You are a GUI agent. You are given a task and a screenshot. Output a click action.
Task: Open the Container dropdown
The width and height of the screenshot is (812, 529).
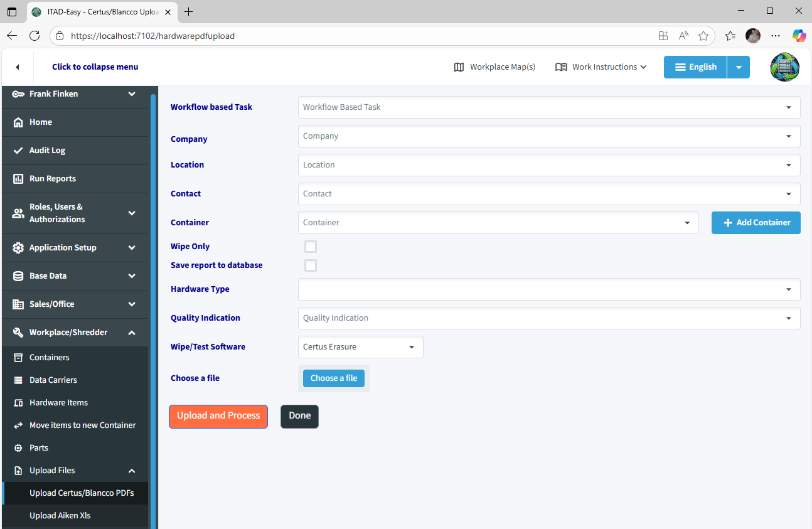point(498,223)
